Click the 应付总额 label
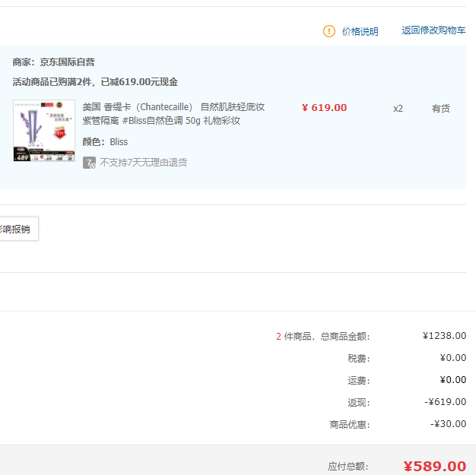 pos(348,467)
